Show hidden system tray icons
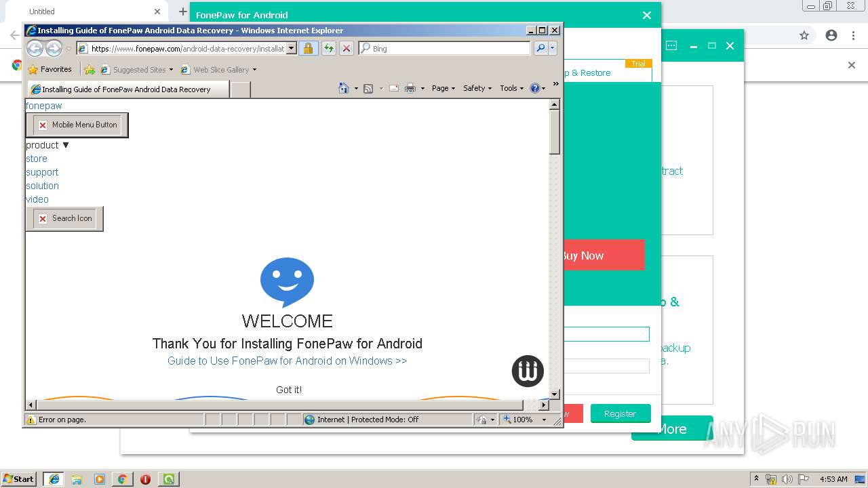 (757, 479)
